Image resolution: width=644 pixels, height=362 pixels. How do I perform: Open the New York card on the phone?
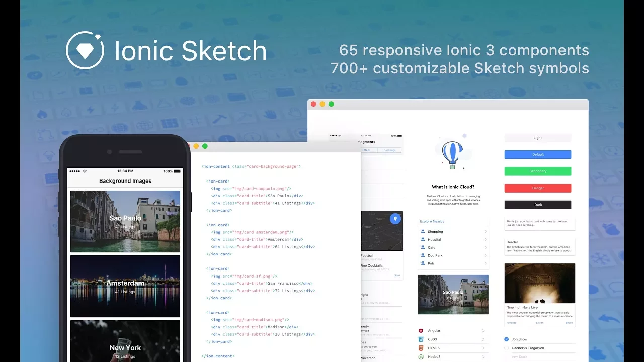pyautogui.click(x=125, y=341)
